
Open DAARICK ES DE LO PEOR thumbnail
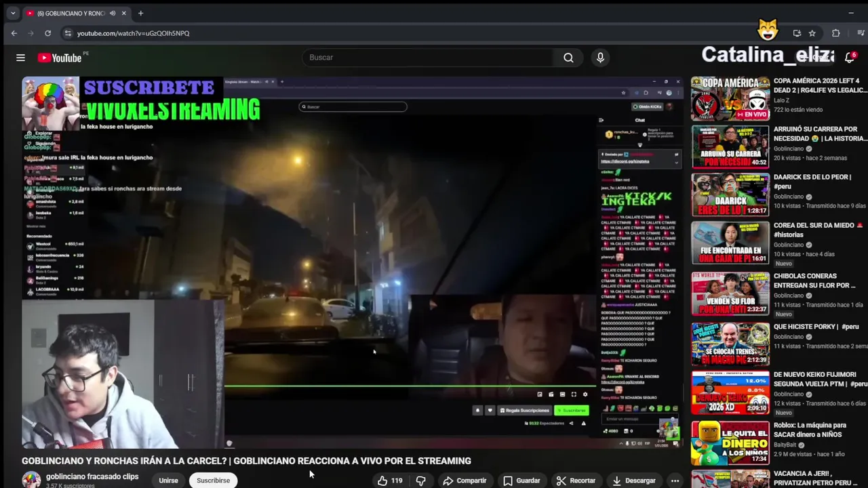(730, 195)
